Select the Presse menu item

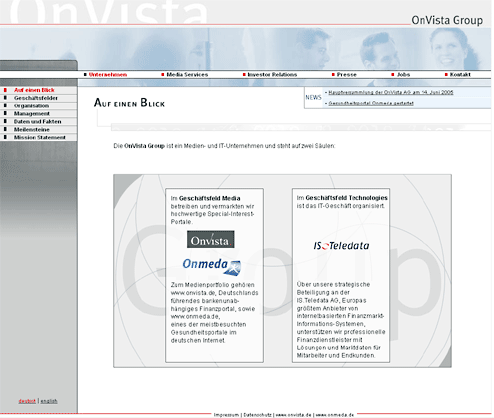click(346, 75)
